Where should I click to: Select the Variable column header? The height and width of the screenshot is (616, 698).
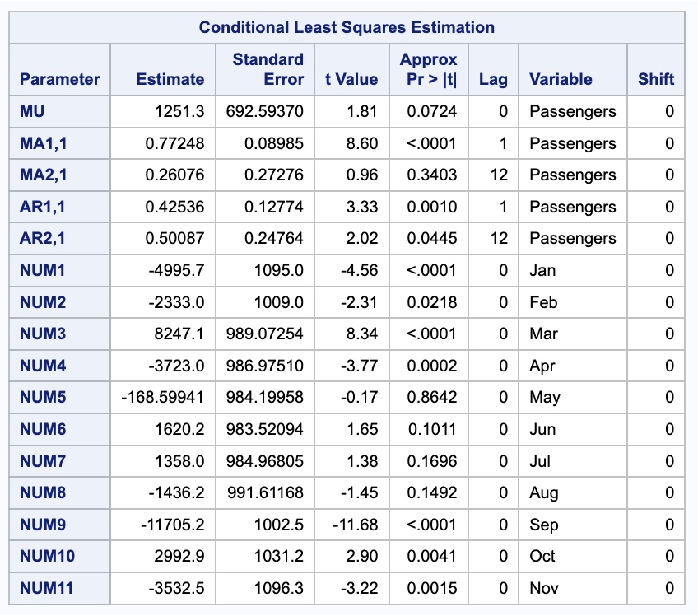(561, 79)
